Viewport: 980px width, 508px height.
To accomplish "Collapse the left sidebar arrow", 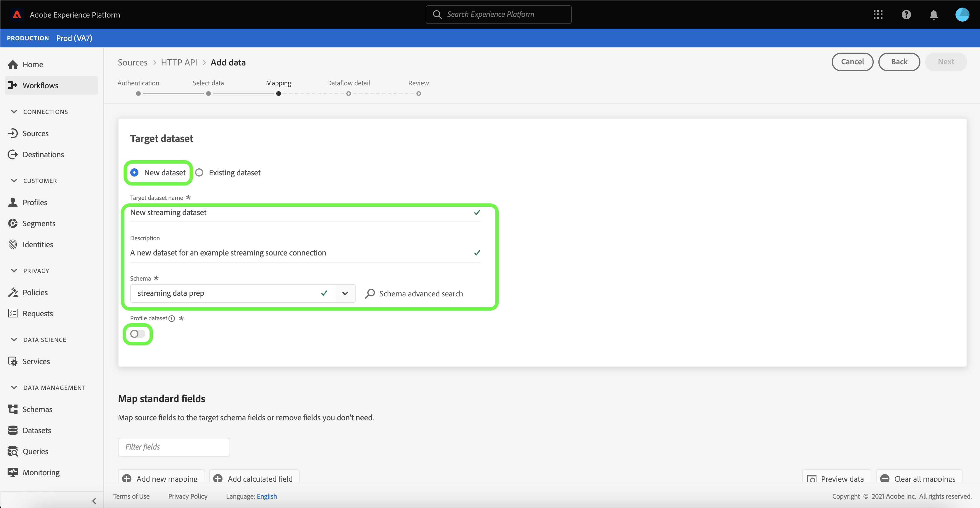I will click(x=94, y=501).
